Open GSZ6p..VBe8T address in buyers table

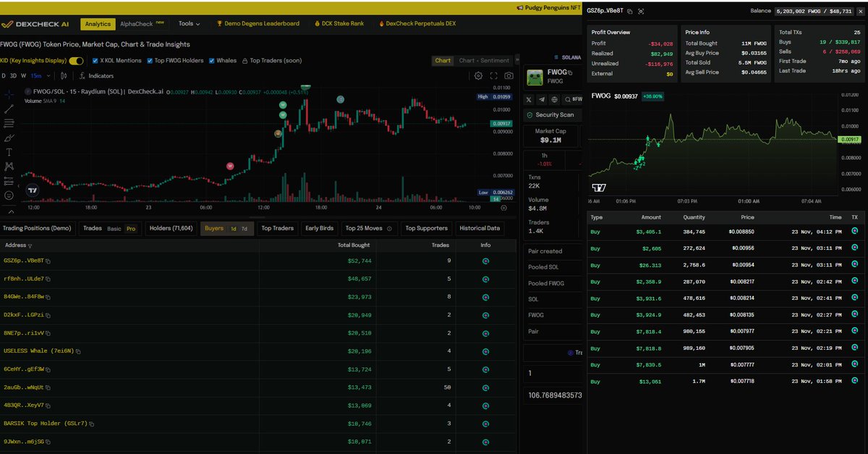pyautogui.click(x=24, y=260)
